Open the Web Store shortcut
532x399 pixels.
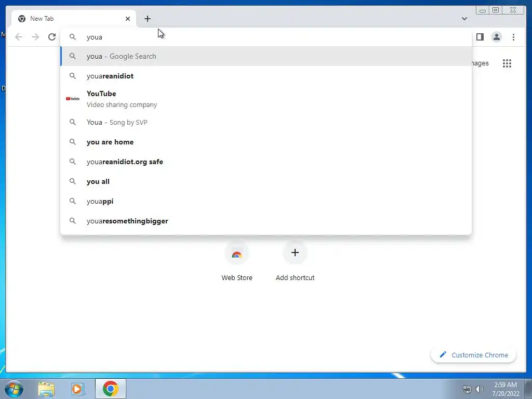237,261
